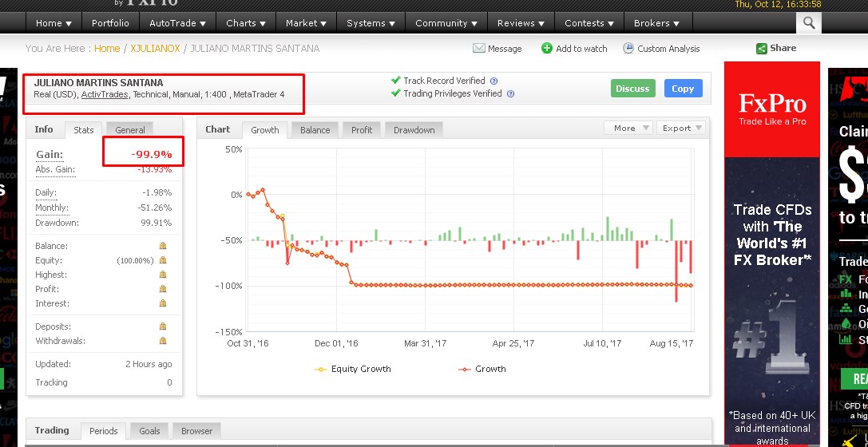This screenshot has width=868, height=447.
Task: Switch to the Stats tab
Action: [84, 130]
